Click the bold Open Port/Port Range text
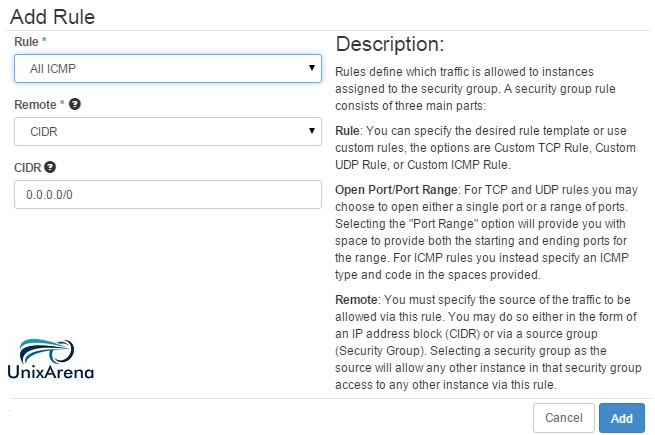The image size is (655, 435). click(396, 190)
